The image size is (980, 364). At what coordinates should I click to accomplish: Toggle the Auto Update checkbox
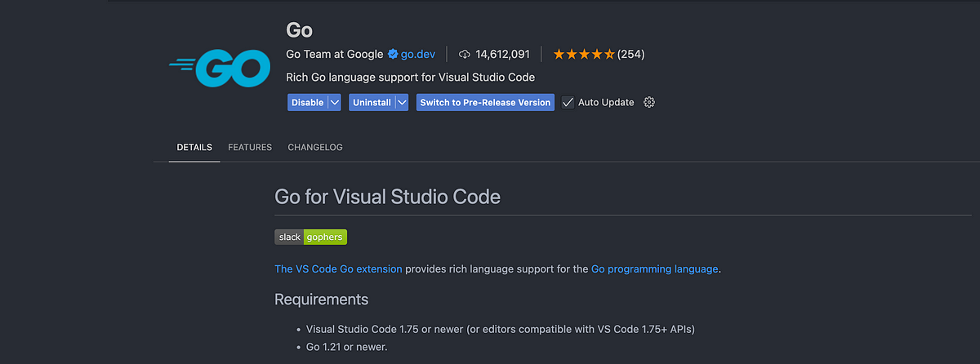click(568, 102)
